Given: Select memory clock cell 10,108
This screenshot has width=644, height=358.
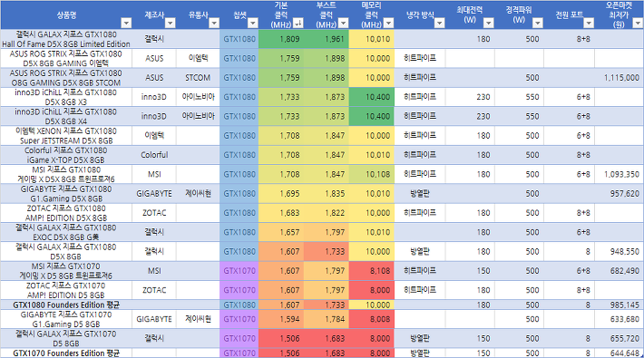Looking at the screenshot, I should [372, 174].
